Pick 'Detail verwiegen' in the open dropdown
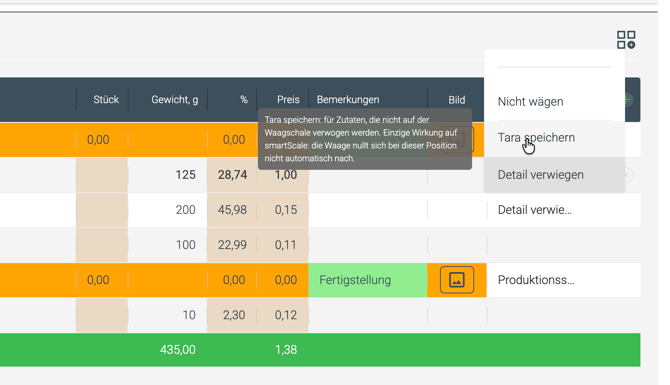Viewport: 670px width, 385px height. pyautogui.click(x=554, y=175)
